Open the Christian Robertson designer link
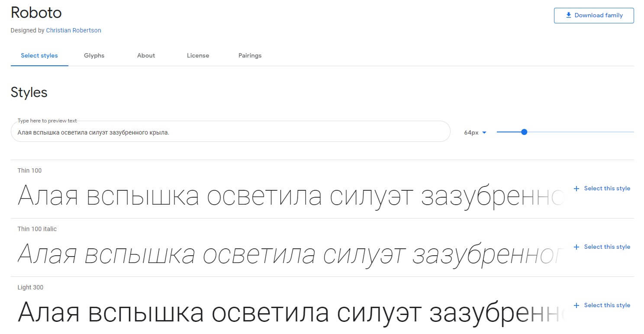 (x=74, y=30)
